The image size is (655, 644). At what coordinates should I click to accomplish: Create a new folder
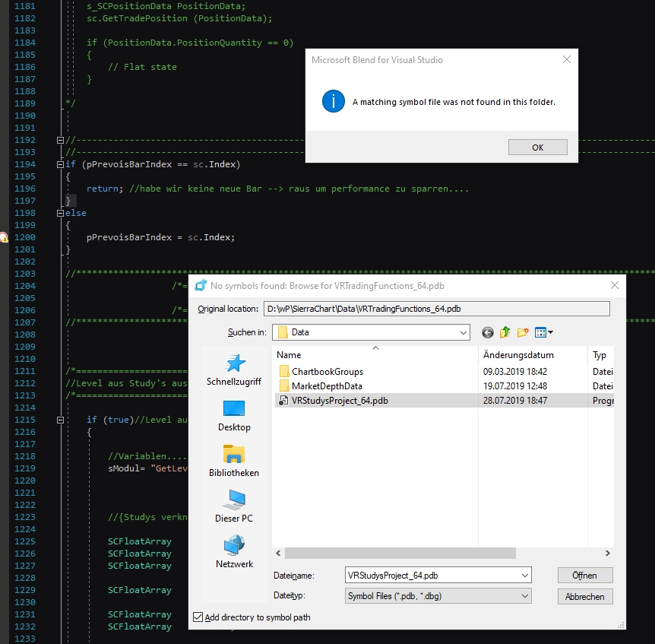click(523, 332)
